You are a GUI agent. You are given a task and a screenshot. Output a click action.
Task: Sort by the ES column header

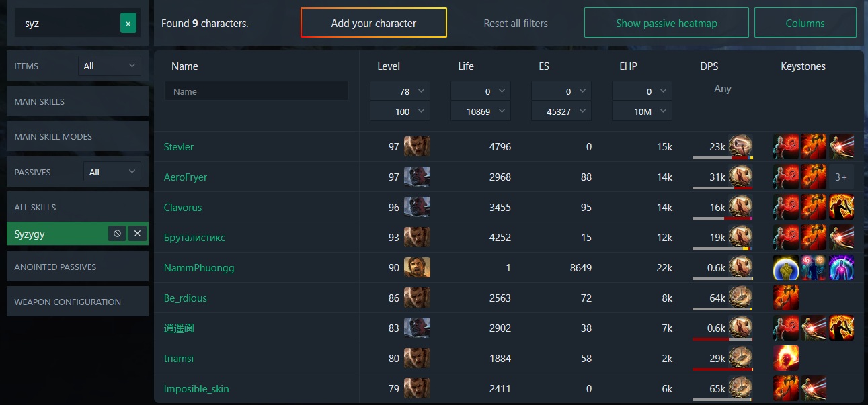(544, 66)
